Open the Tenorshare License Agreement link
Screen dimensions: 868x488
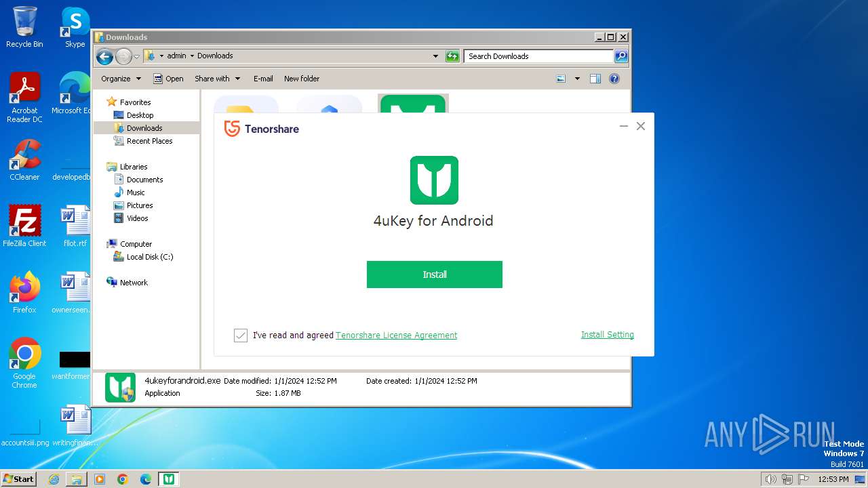pos(396,335)
